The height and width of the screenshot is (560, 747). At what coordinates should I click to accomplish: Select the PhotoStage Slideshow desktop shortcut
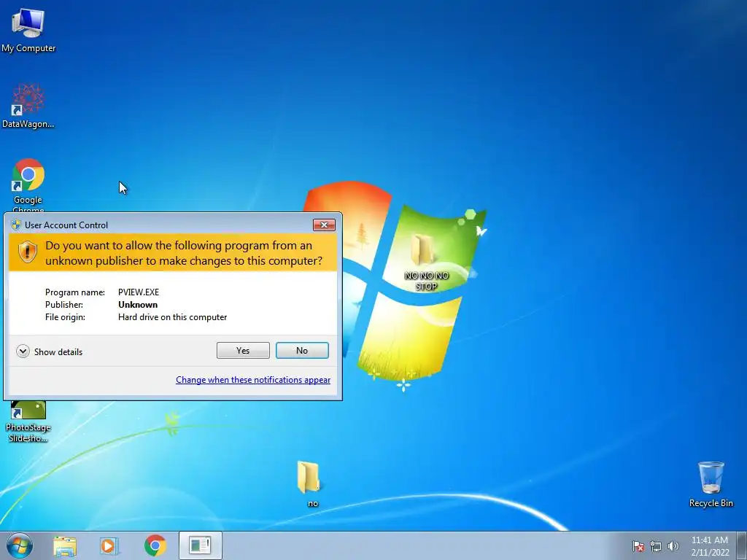pyautogui.click(x=28, y=421)
